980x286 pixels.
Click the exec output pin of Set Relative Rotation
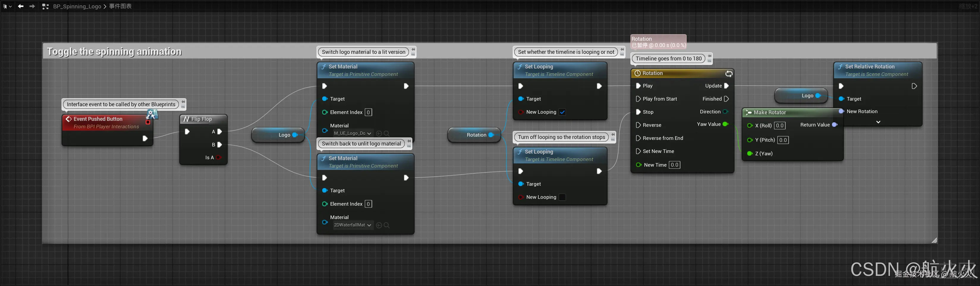click(915, 86)
